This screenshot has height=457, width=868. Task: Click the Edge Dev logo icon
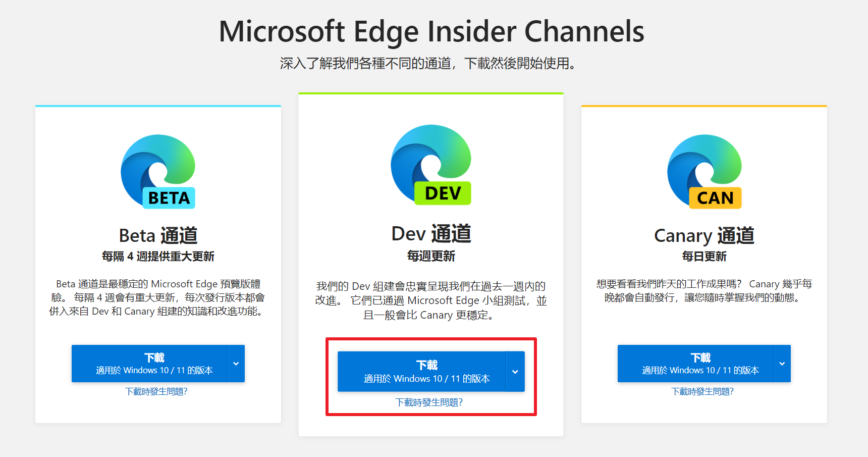(431, 165)
